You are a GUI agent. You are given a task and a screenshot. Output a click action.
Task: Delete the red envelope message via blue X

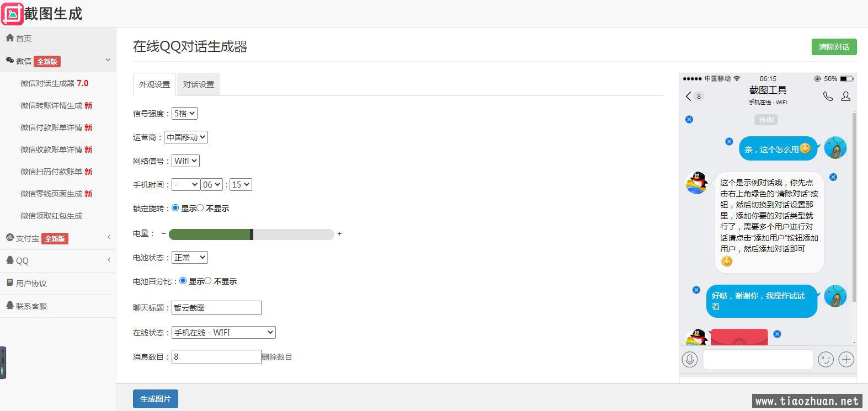pos(777,334)
